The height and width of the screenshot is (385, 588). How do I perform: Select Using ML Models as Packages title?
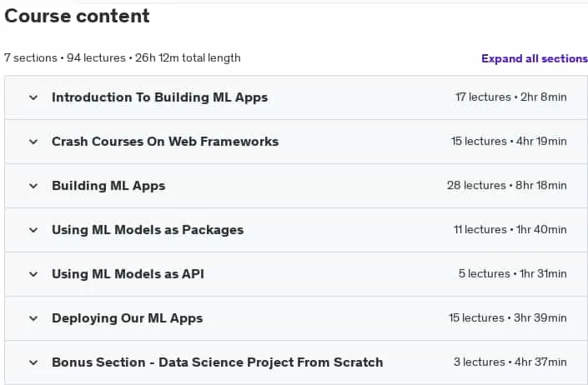click(148, 230)
